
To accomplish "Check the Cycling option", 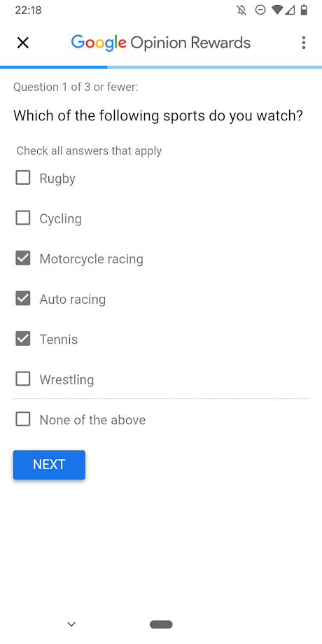I will click(23, 218).
